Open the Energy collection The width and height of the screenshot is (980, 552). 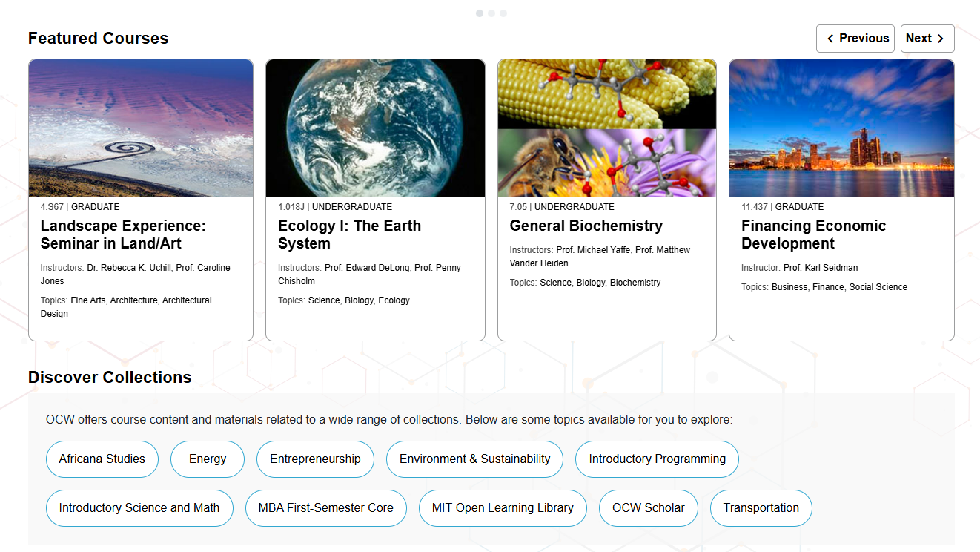click(x=208, y=459)
